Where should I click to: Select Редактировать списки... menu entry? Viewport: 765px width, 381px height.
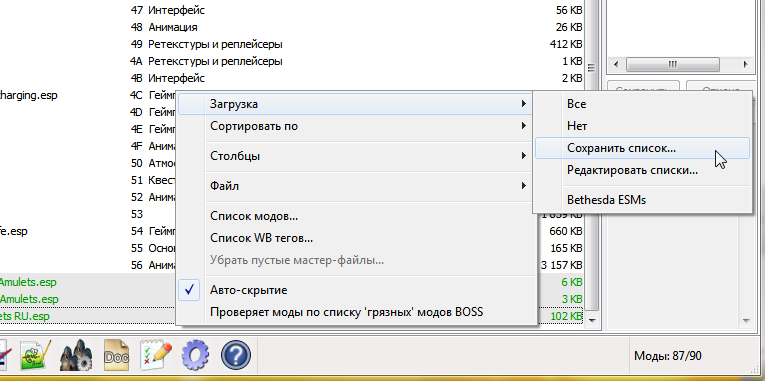(642, 170)
